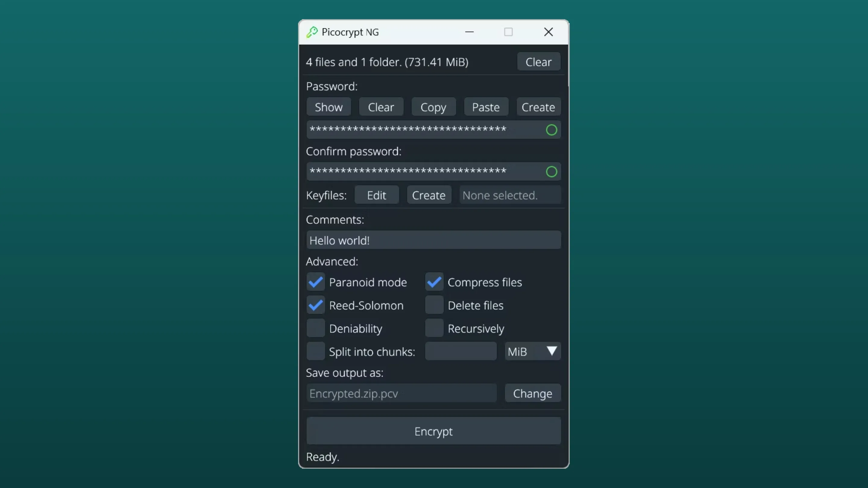868x488 pixels.
Task: Disable Compress files
Action: pyautogui.click(x=434, y=282)
